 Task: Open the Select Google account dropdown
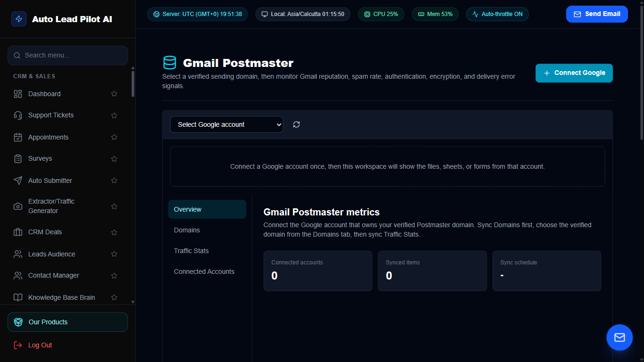click(x=227, y=124)
